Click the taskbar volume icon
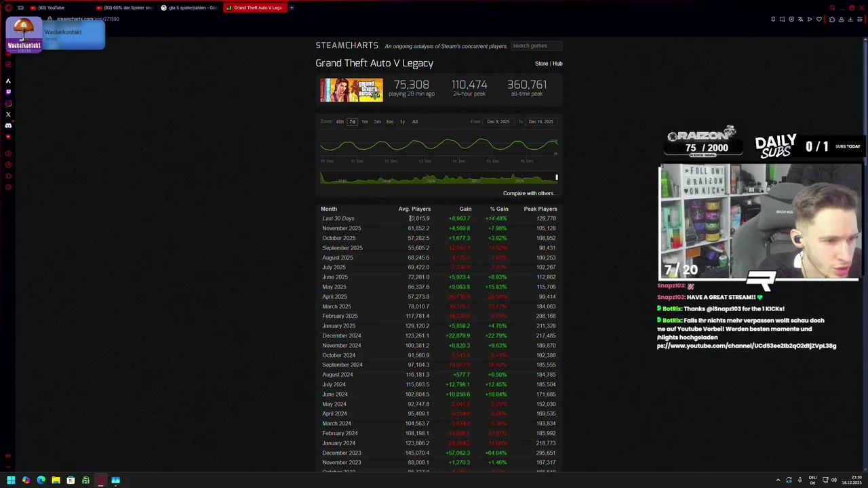Viewport: 868px width, 488px height. pos(833,480)
